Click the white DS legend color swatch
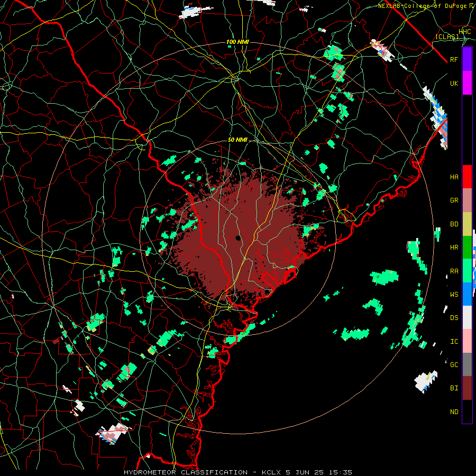The height and width of the screenshot is (476, 476). [x=467, y=317]
